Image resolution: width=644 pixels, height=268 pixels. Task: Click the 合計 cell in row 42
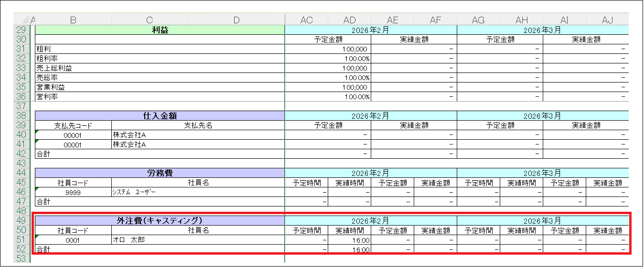[x=160, y=154]
